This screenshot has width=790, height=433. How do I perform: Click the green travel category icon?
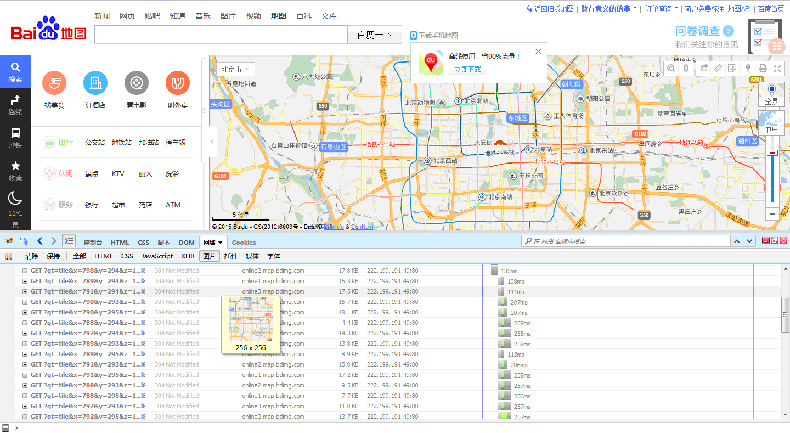(x=49, y=143)
